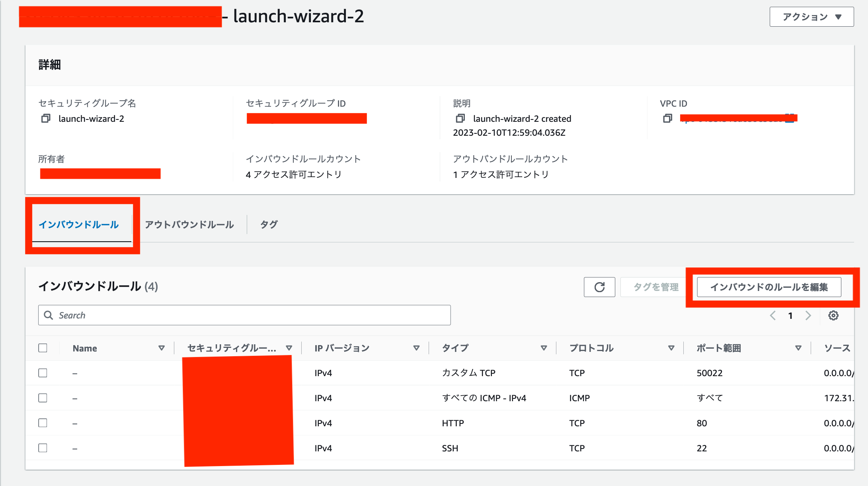The height and width of the screenshot is (486, 868).
Task: Switch to タグ tab
Action: click(269, 224)
